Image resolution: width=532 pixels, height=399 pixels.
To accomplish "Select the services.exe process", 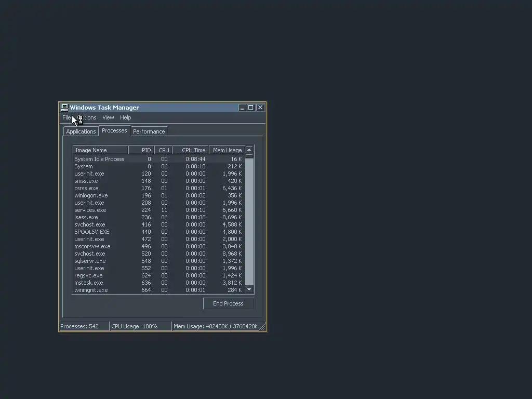I will point(158,210).
